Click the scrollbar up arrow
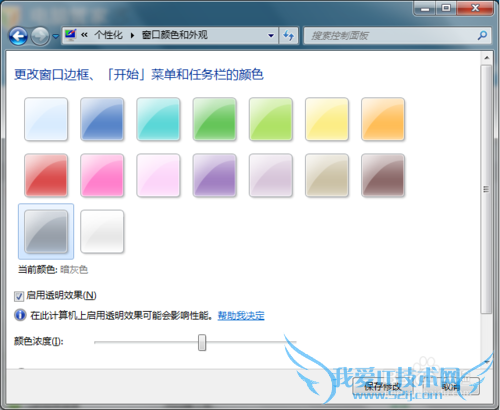The height and width of the screenshot is (410, 500). [487, 58]
